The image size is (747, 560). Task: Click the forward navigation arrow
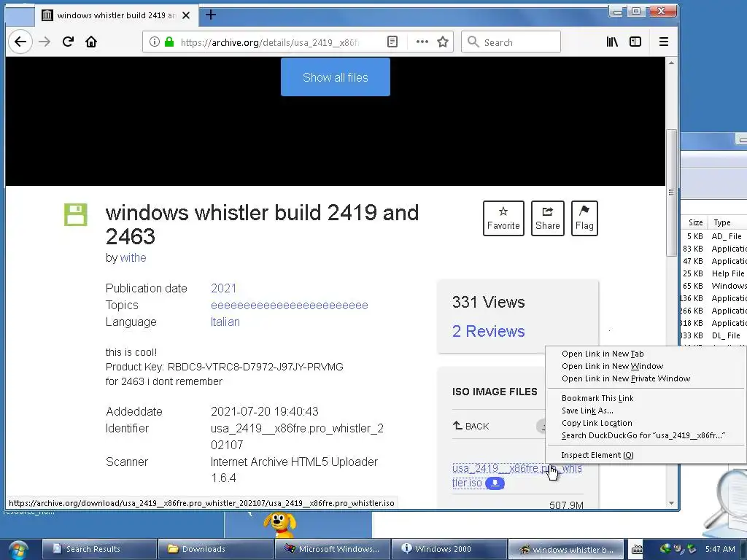click(x=44, y=42)
